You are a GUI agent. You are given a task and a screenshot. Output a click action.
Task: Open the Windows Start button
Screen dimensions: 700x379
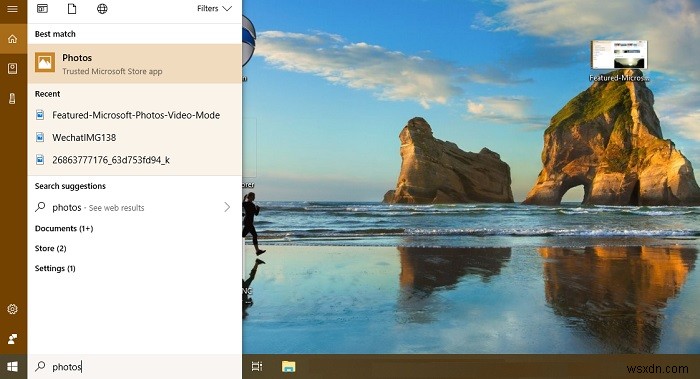point(12,367)
